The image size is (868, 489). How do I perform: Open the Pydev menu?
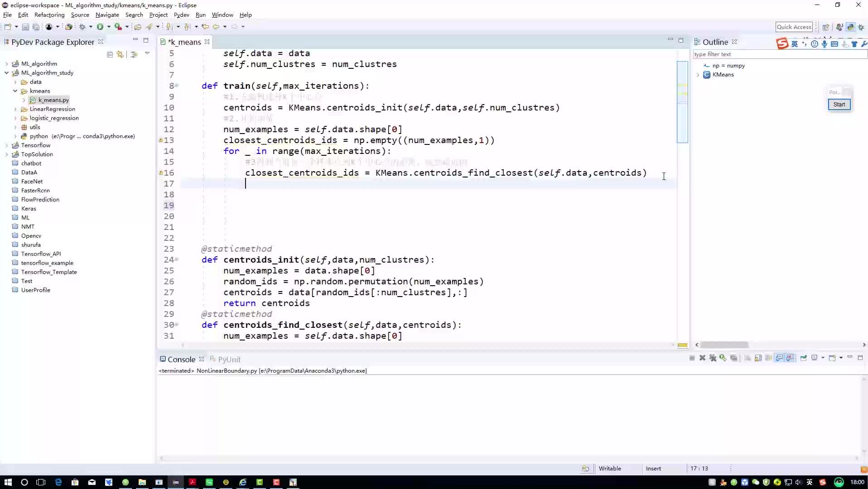coord(181,15)
